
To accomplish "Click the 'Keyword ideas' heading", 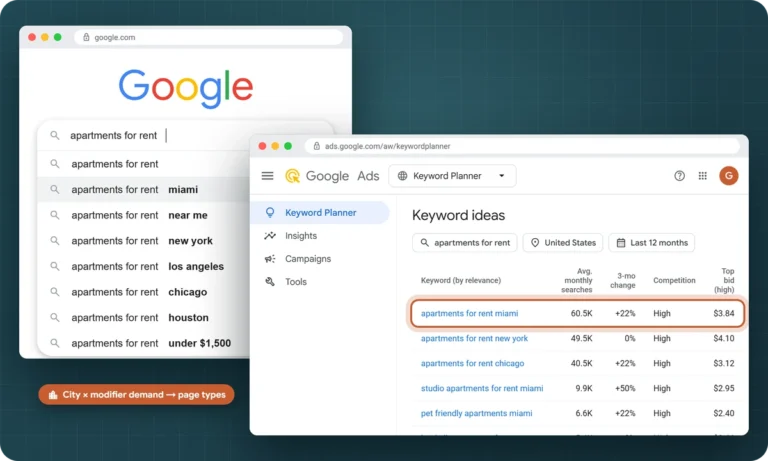I will point(458,215).
